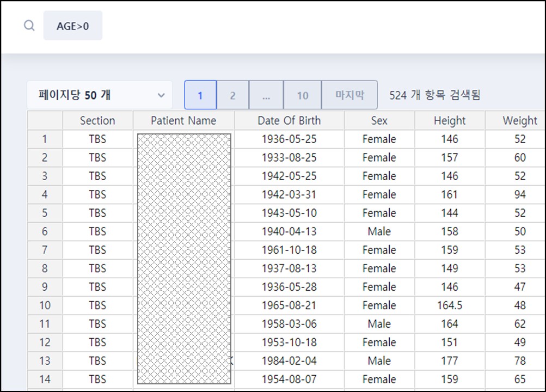Click height value 164.5
Viewport: 546px width, 392px height.
click(450, 305)
